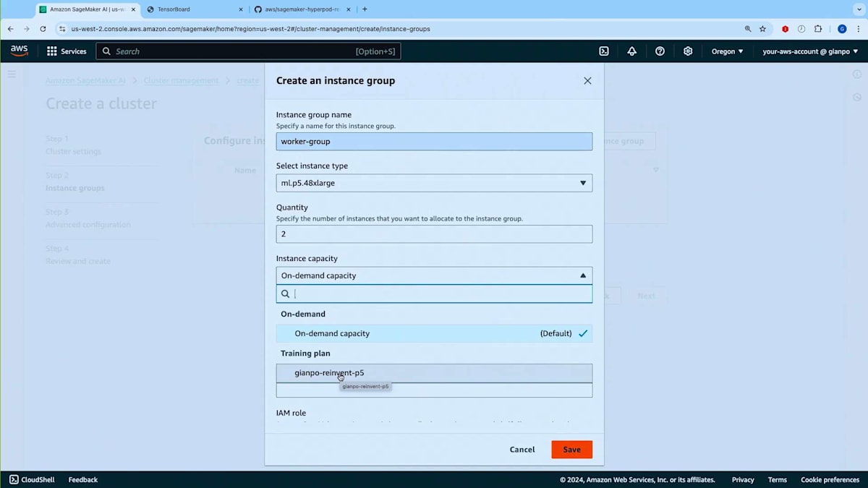Click the Save button
Screen dimensions: 868x488
pos(571,450)
